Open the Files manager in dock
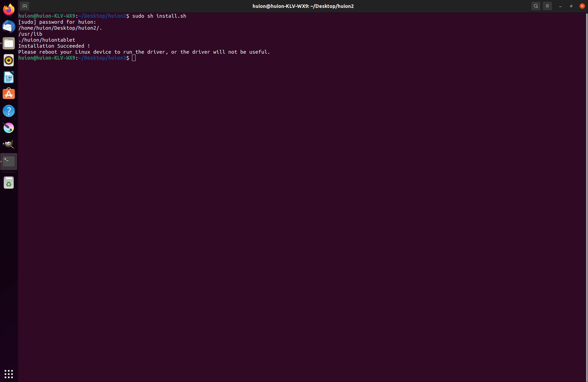588x382 pixels. pyautogui.click(x=9, y=43)
